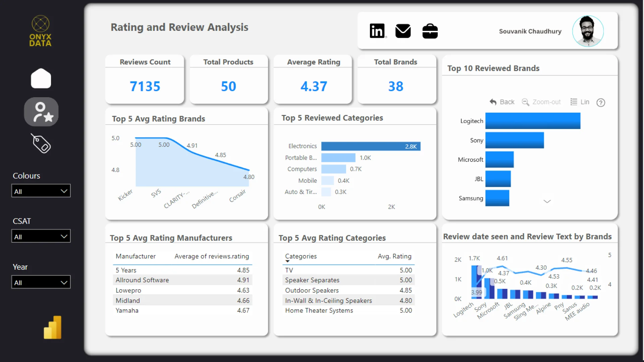Select the Mobile category bar
Screen dimensions: 644x362
point(327,181)
